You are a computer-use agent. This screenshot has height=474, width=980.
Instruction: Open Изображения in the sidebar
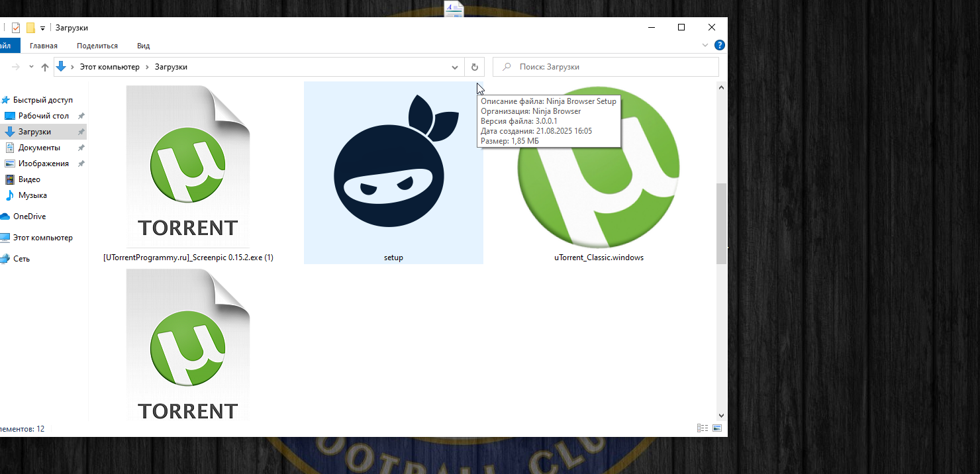pos(43,164)
